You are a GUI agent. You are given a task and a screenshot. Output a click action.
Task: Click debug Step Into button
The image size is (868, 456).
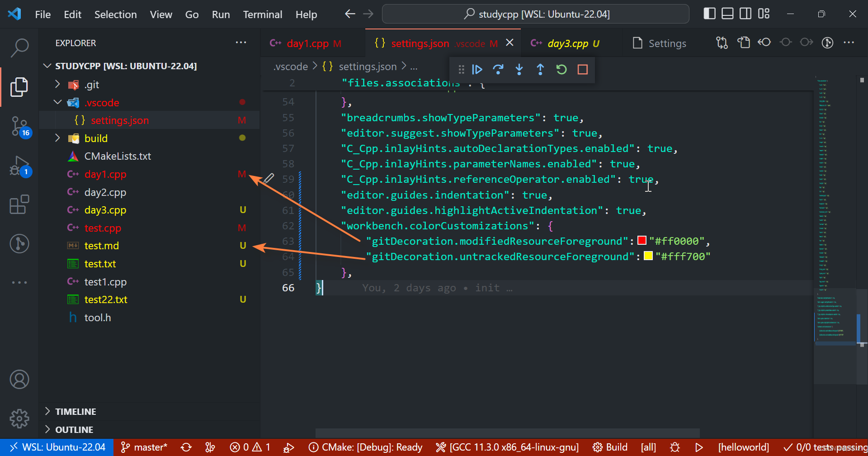tap(519, 70)
